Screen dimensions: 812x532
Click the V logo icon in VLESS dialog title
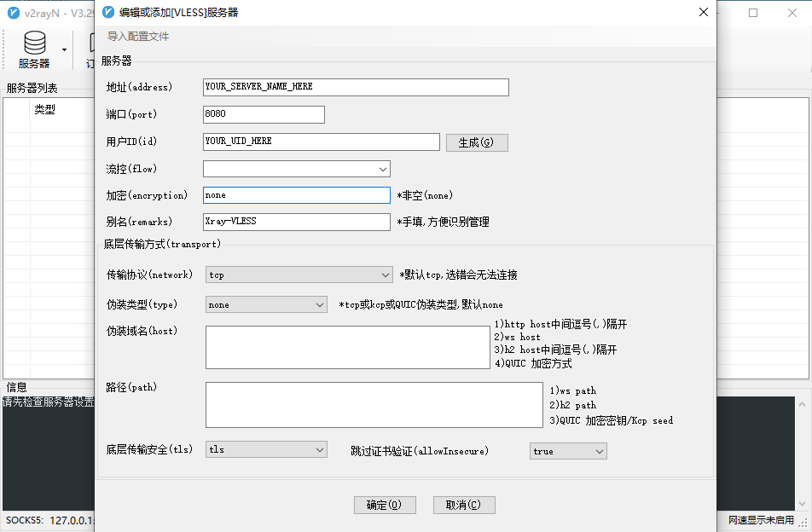[108, 12]
